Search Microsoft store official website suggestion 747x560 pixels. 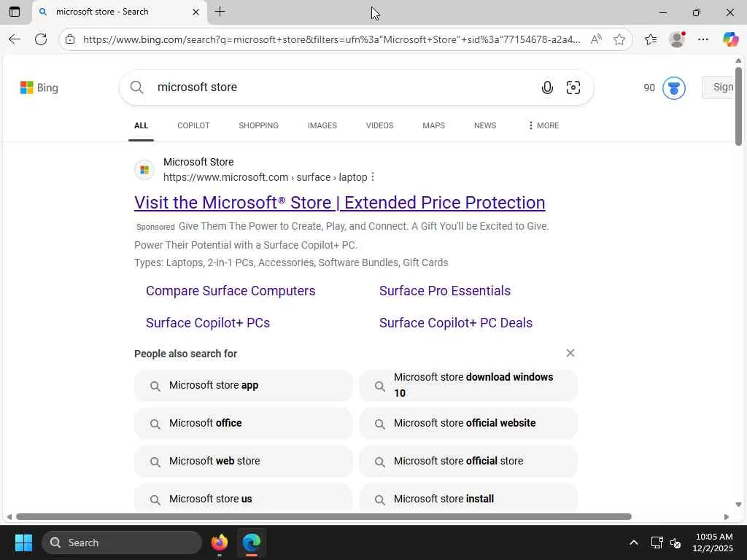click(468, 424)
